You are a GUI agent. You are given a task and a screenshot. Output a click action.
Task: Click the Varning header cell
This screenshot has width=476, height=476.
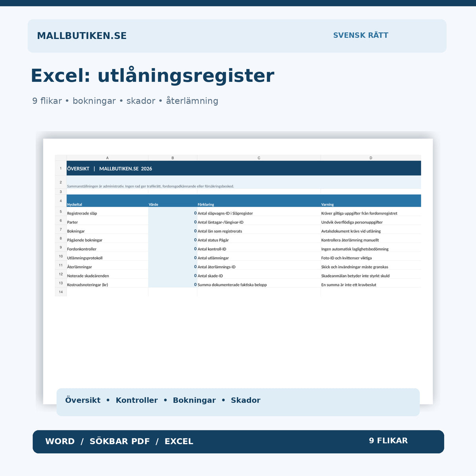tap(371, 201)
